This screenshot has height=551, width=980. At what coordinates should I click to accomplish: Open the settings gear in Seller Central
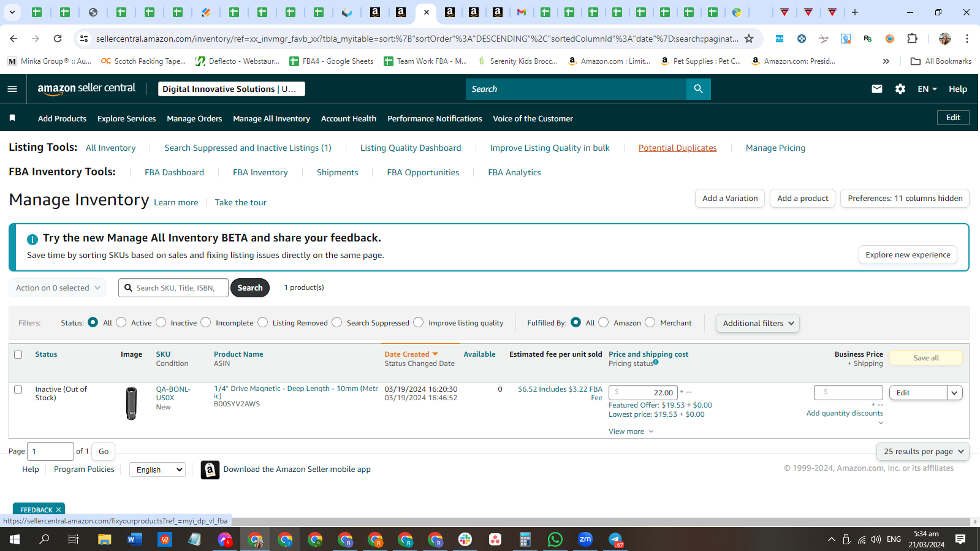point(900,89)
